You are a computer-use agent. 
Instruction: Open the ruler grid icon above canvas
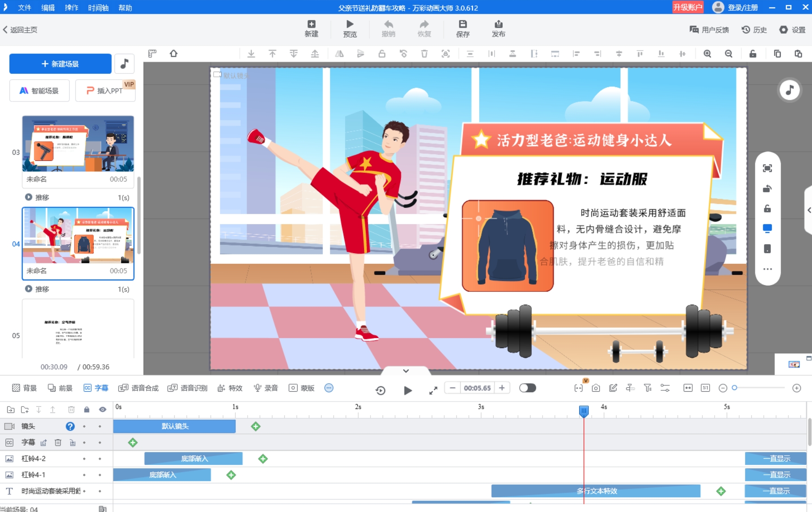pos(152,54)
